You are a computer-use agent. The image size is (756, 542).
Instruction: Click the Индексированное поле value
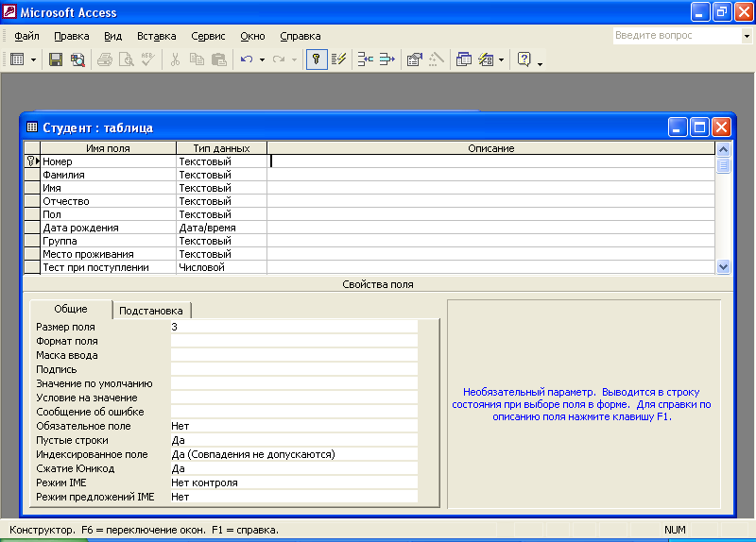[294, 454]
